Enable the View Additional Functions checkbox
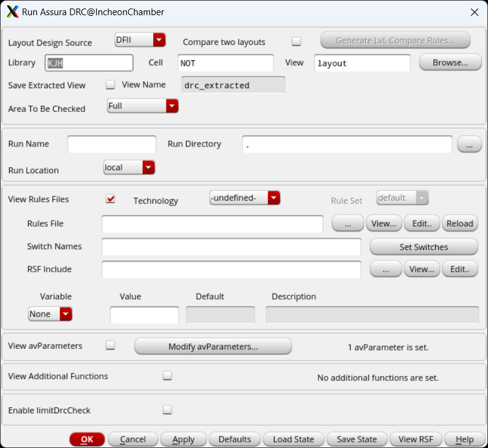The width and height of the screenshot is (488, 448). [167, 376]
